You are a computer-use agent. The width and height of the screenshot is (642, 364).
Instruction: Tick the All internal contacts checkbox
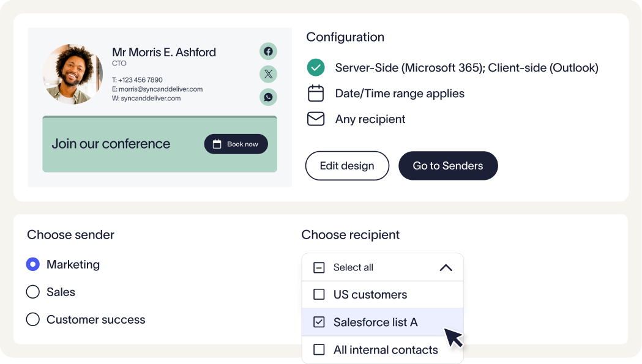coord(319,350)
